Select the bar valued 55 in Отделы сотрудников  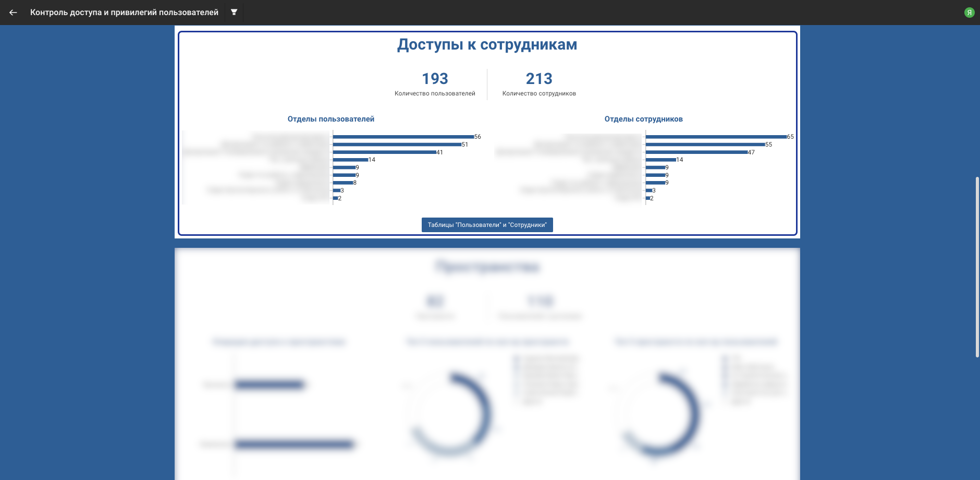click(705, 145)
